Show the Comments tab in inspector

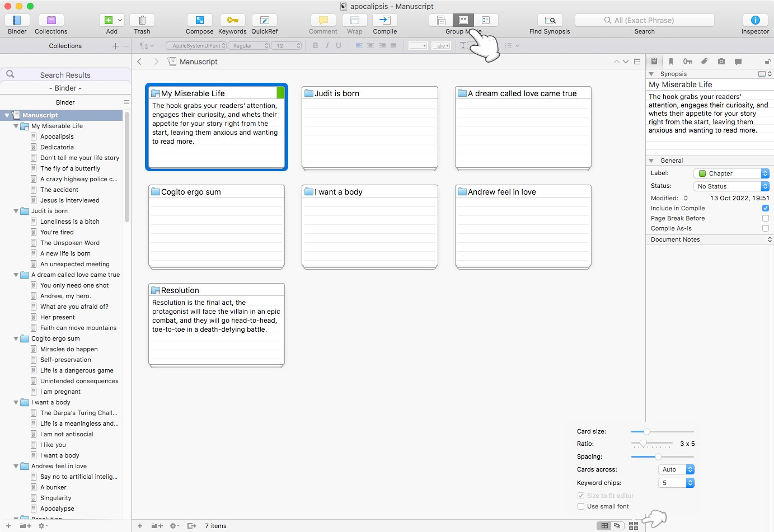738,62
